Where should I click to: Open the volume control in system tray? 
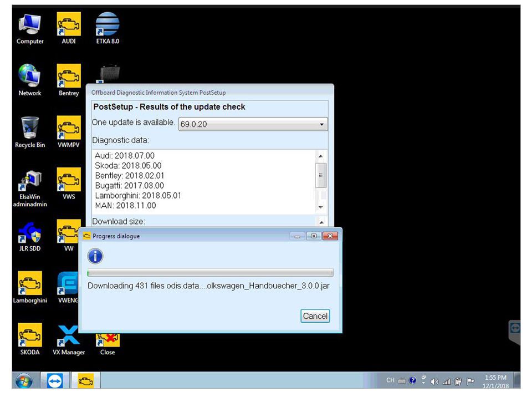pos(434,381)
